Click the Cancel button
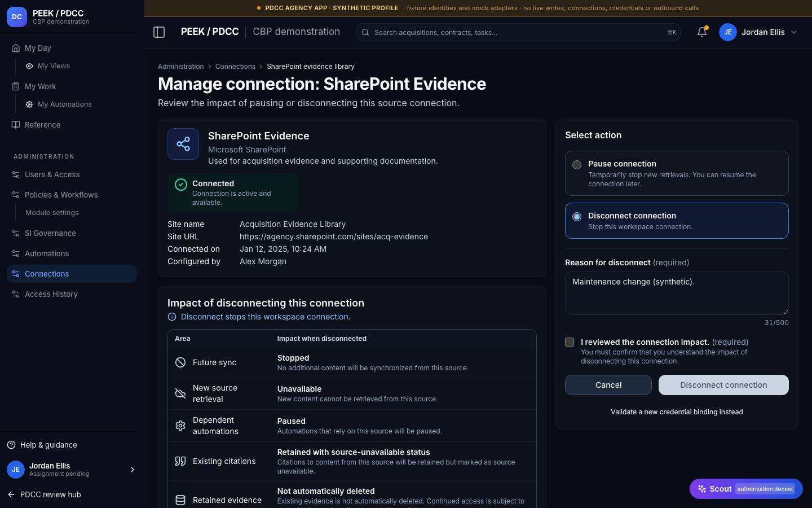 pyautogui.click(x=608, y=385)
